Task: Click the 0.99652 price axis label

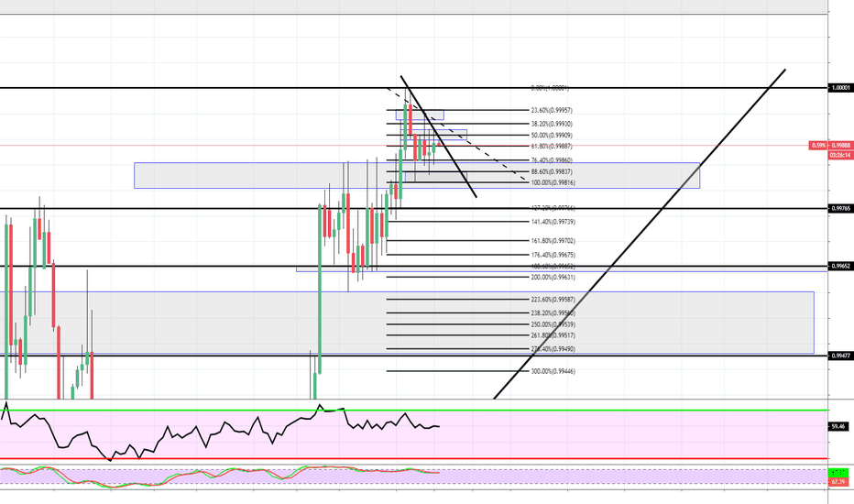Action: 840,267
